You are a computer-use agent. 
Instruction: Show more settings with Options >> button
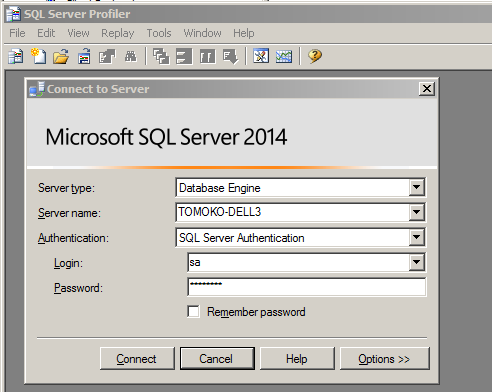click(384, 359)
